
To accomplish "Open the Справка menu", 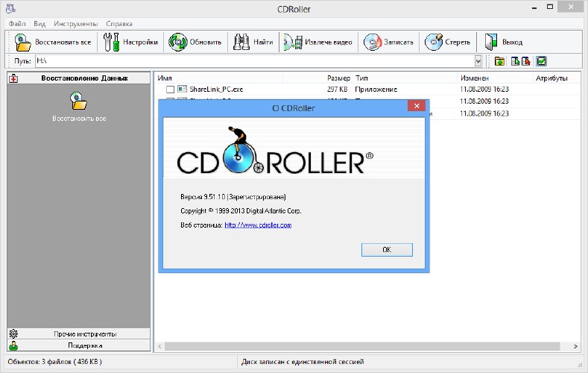I will click(119, 24).
